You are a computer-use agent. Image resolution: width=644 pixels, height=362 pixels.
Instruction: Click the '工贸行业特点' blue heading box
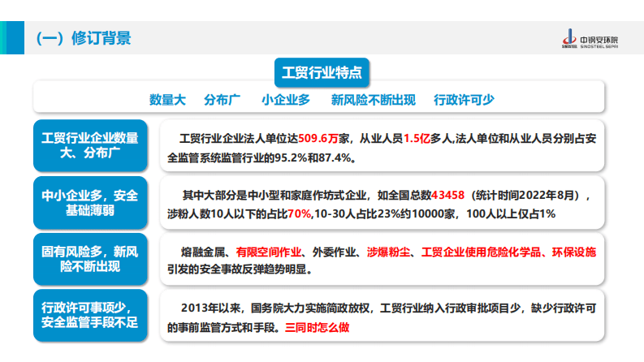click(322, 73)
